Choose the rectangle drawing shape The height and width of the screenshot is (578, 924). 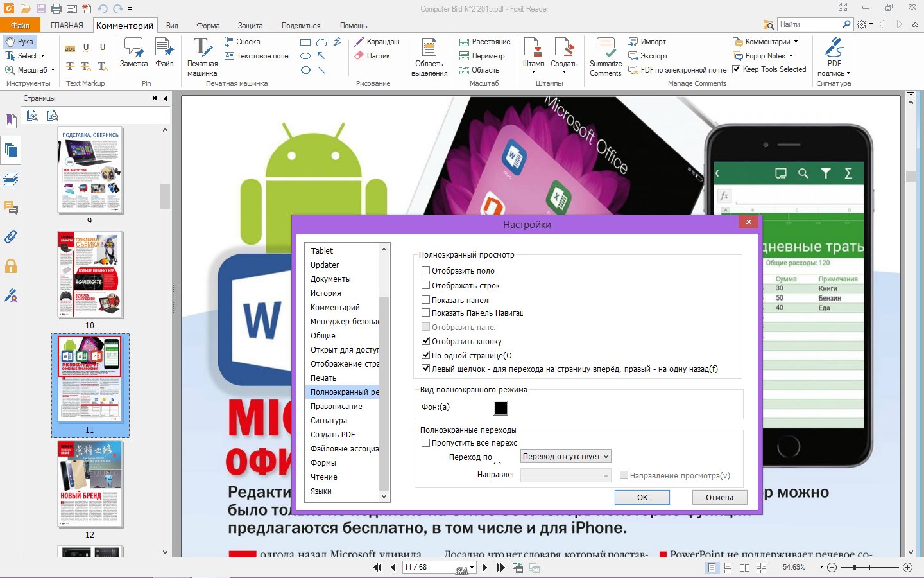tap(305, 42)
